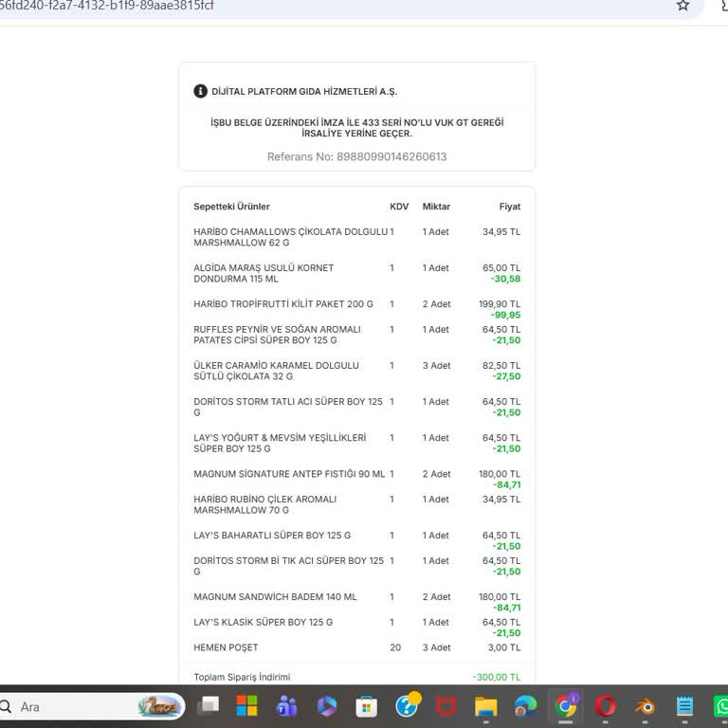Image resolution: width=728 pixels, height=728 pixels.
Task: Select LAY'S BAHARATLI SÜPER BOY product name
Action: click(272, 535)
